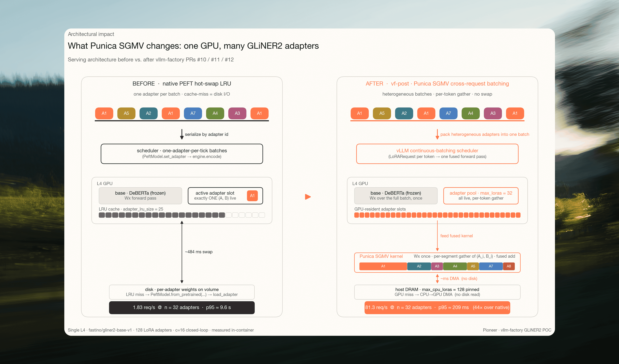619x364 pixels.
Task: Click 'one adapter per batch · cache-miss = disk I/O'
Action: [182, 94]
